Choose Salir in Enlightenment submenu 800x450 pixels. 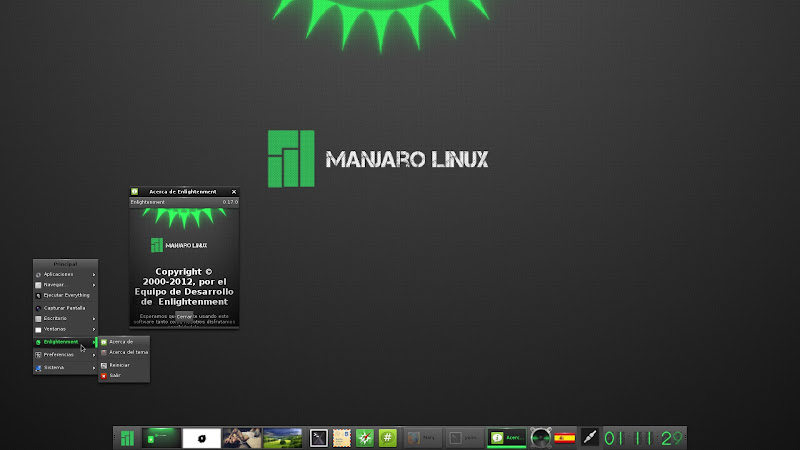(124, 376)
